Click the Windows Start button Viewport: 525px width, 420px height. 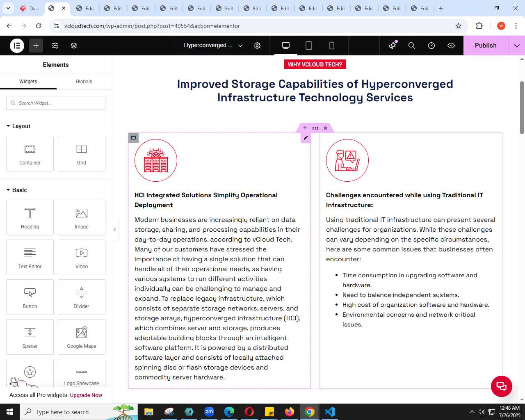pos(10,412)
